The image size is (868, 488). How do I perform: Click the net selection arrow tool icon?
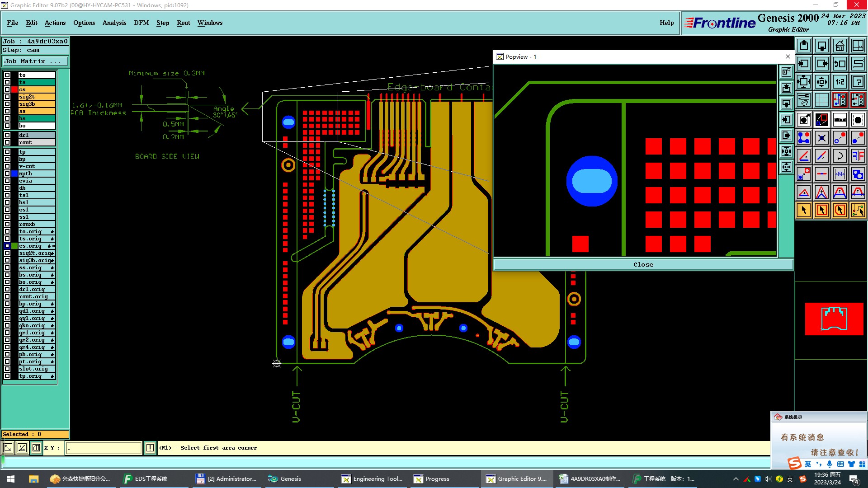tap(858, 210)
